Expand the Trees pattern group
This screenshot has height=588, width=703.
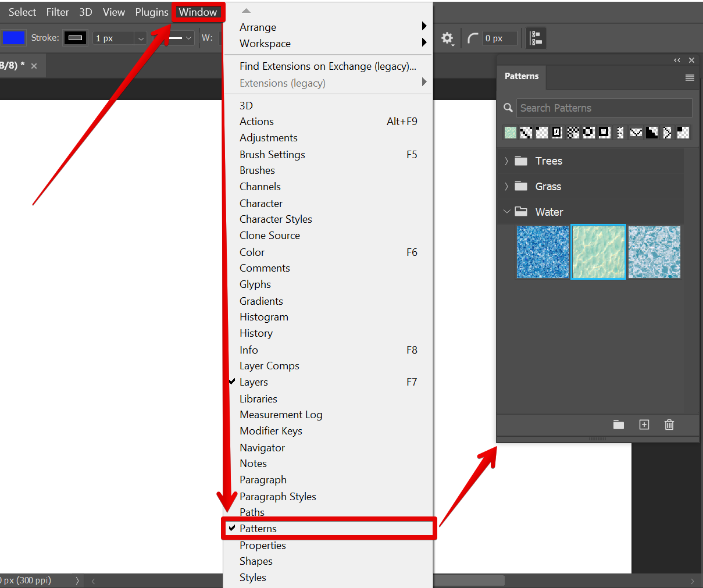click(x=506, y=161)
